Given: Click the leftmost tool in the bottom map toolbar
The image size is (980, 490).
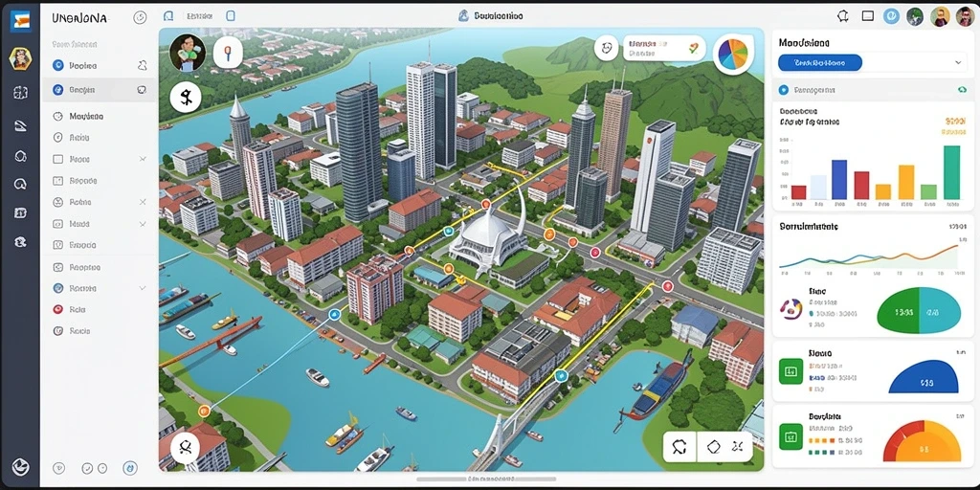Looking at the screenshot, I should click(679, 446).
